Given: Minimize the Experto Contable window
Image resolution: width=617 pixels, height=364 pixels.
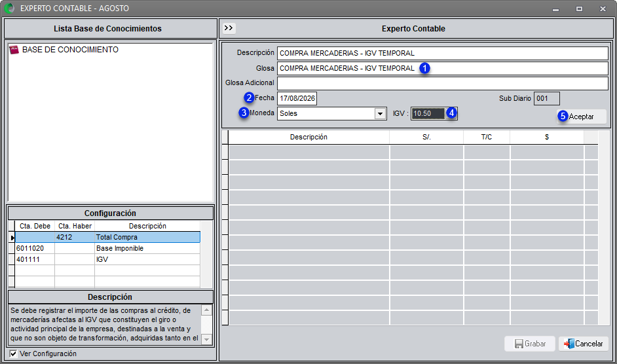Looking at the screenshot, I should [x=555, y=9].
